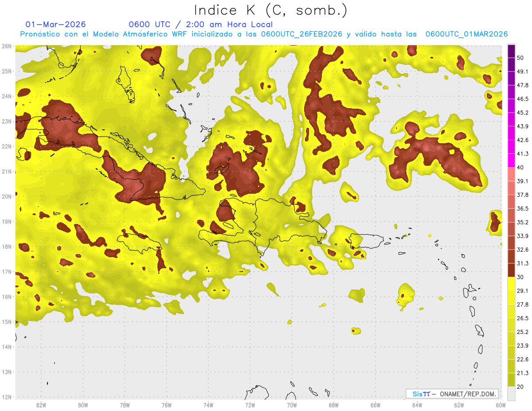Viewport: 532px width, 411px height.
Task: Click the colorbar label '32.6'
Action: pos(522,250)
